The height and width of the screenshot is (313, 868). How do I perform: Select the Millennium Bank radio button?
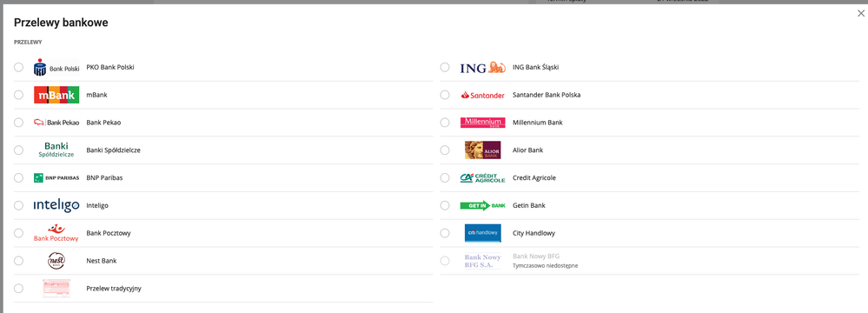coord(445,123)
